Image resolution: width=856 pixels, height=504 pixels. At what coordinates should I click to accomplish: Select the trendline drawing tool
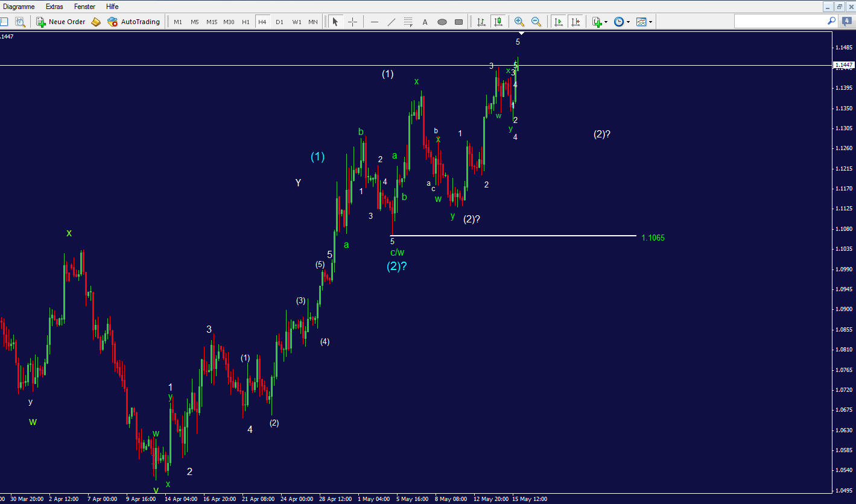pyautogui.click(x=392, y=22)
